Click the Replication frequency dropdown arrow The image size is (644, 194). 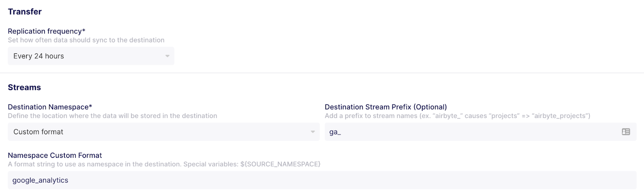167,56
